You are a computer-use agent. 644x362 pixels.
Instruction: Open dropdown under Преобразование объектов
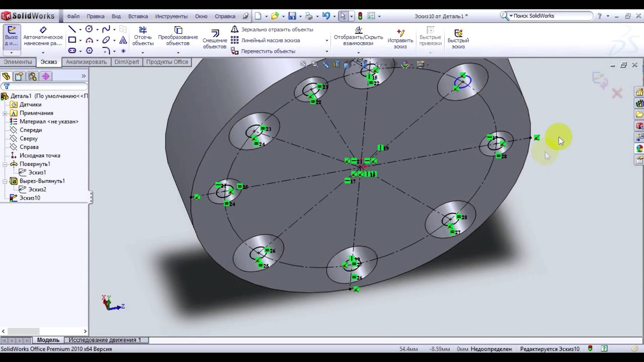click(178, 52)
